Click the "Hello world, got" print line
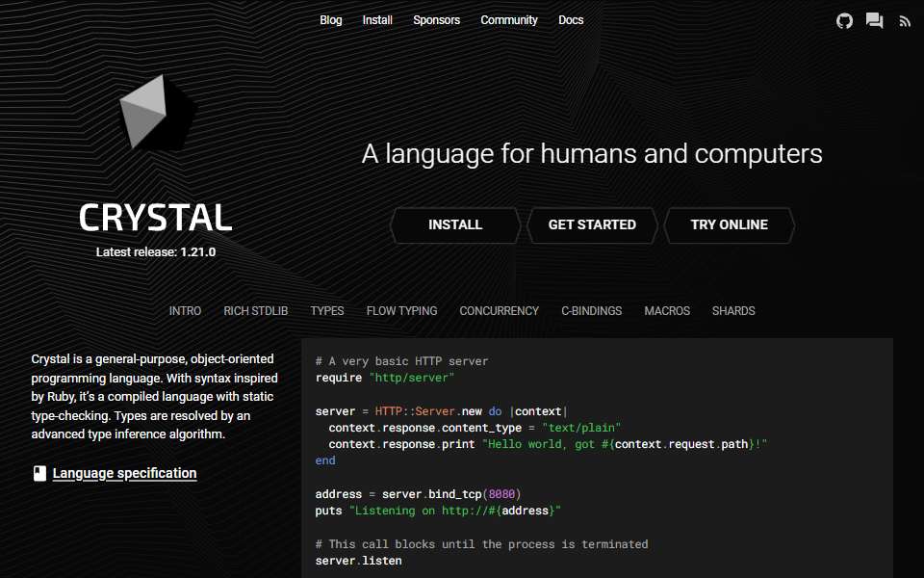This screenshot has height=578, width=924. pos(548,444)
